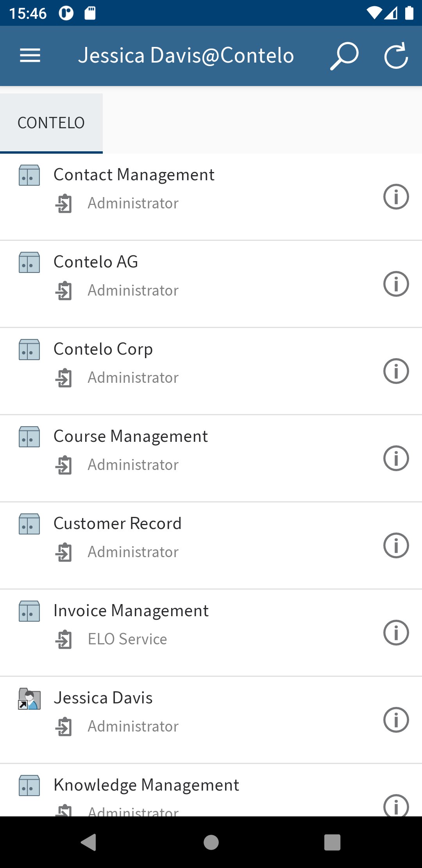Refresh the list with reload icon
This screenshot has width=422, height=868.
click(396, 56)
